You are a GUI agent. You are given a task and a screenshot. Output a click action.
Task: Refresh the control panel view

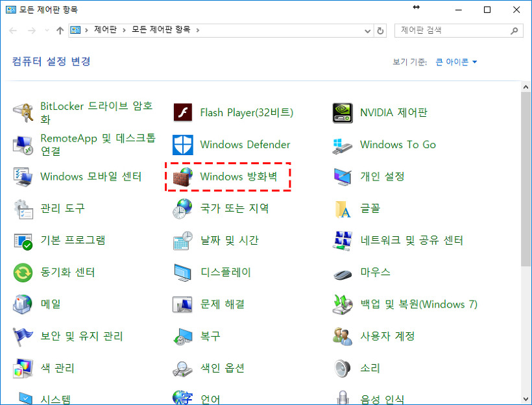click(x=380, y=31)
